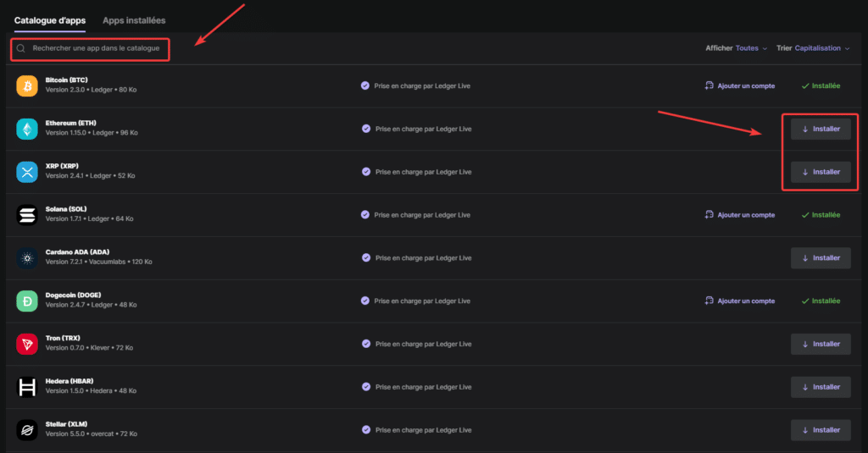Click Version 1.7.1 Ledger 64 Ko text
The image size is (868, 453).
tap(89, 218)
